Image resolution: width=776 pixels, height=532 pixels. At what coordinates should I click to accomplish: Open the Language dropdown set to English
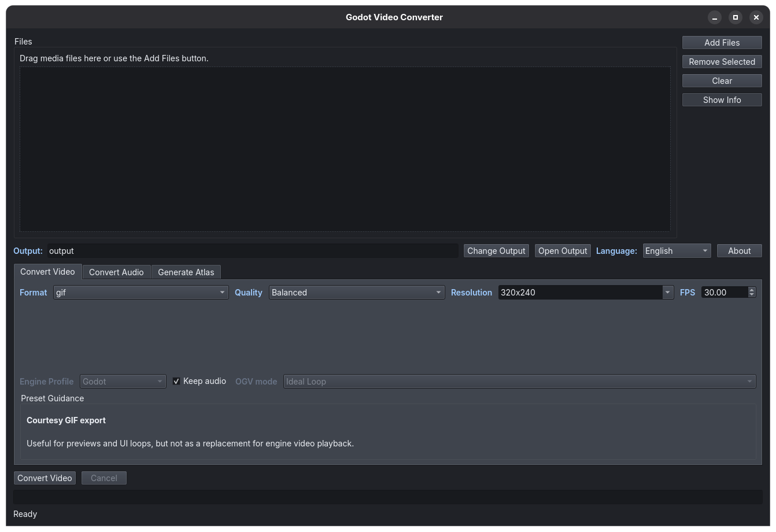click(x=677, y=251)
